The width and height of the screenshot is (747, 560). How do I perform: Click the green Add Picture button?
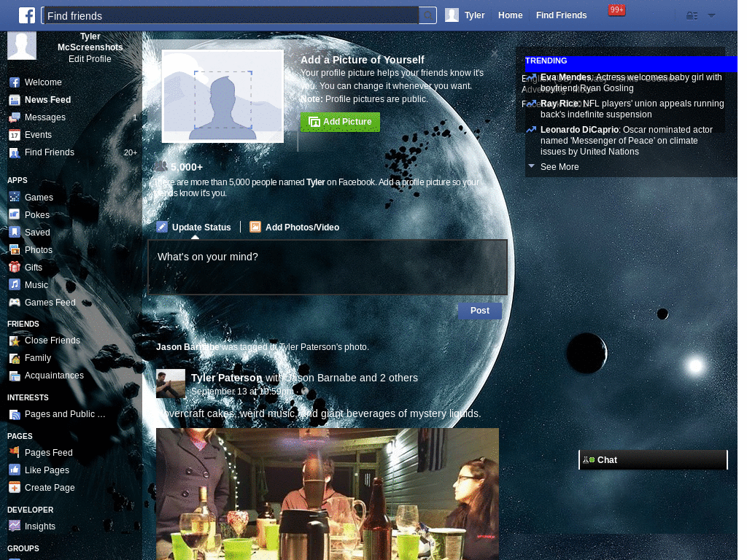[x=340, y=122]
